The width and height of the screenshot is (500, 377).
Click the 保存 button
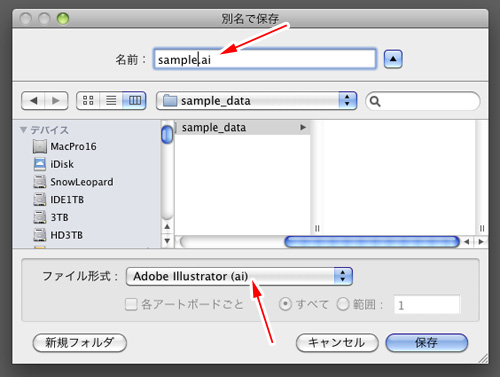(427, 343)
